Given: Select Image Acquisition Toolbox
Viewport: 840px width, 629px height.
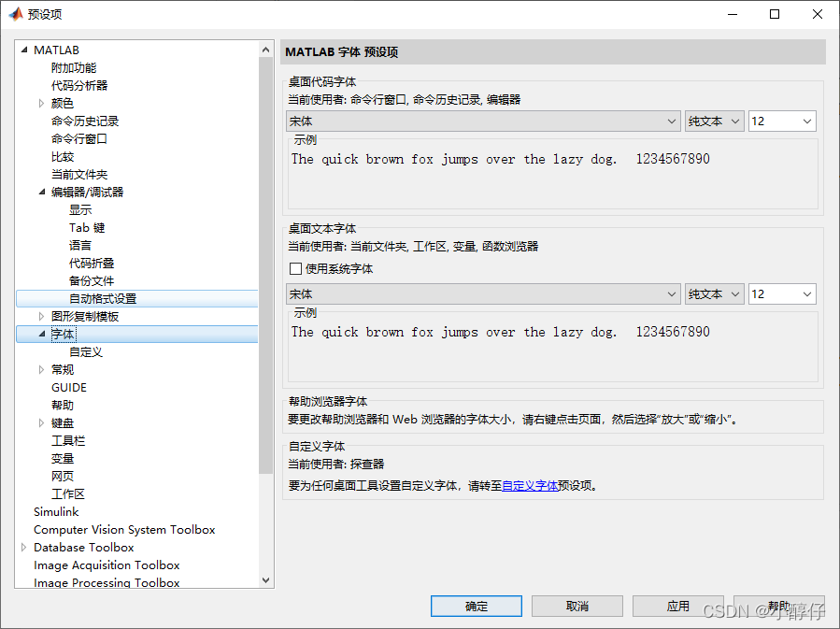Looking at the screenshot, I should pyautogui.click(x=107, y=565).
